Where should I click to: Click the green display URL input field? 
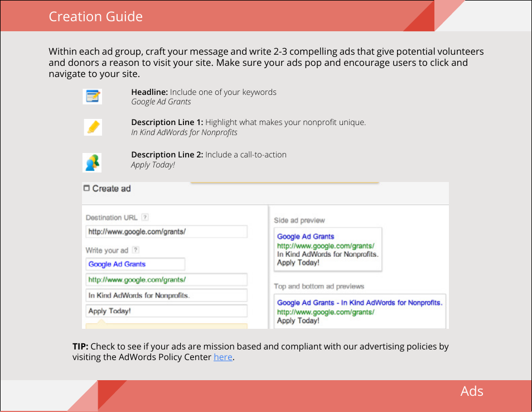tap(166, 280)
